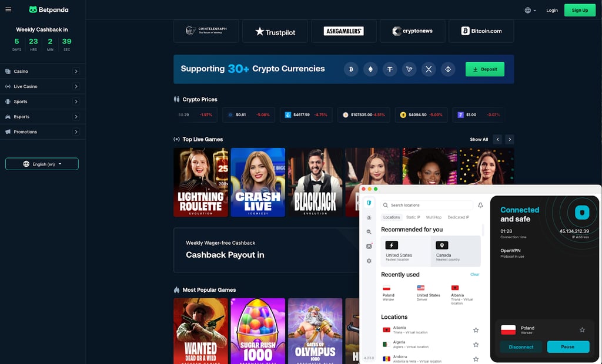The width and height of the screenshot is (602, 364).
Task: Click Show All for Top Live Games
Action: point(479,139)
